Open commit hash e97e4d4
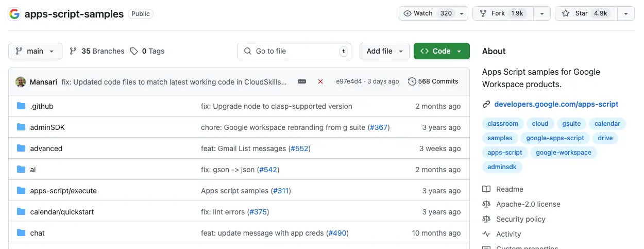Screen dimensions: 644x249 click(x=349, y=81)
